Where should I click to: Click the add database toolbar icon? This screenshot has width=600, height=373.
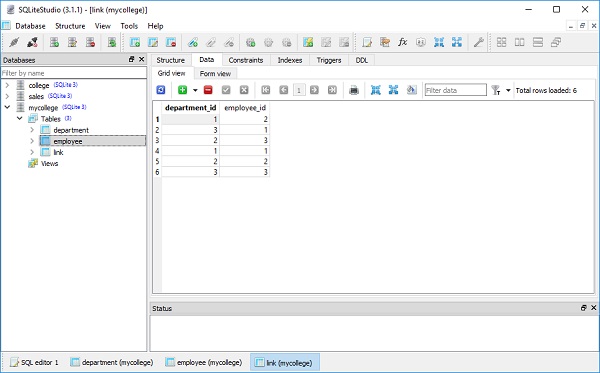(54, 42)
